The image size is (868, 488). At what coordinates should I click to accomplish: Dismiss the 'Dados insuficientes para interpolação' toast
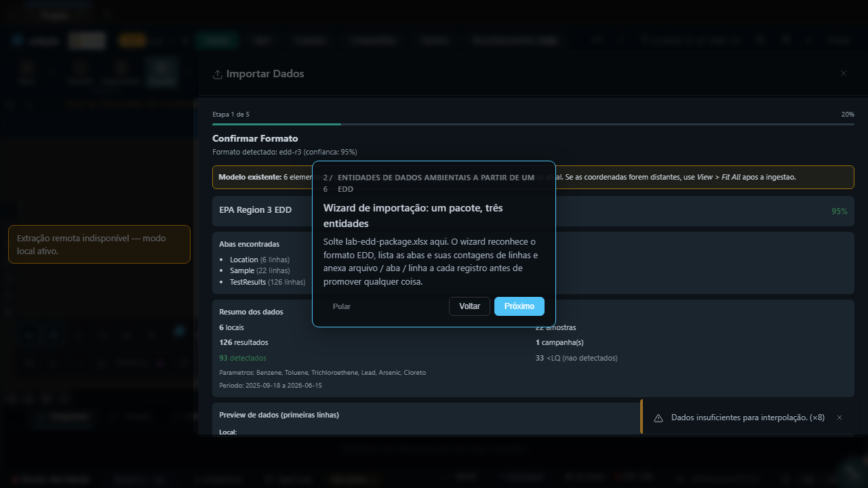[840, 418]
